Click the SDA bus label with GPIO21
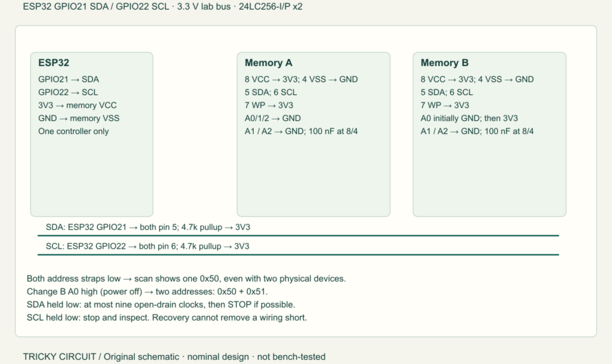612x364 pixels. click(148, 227)
